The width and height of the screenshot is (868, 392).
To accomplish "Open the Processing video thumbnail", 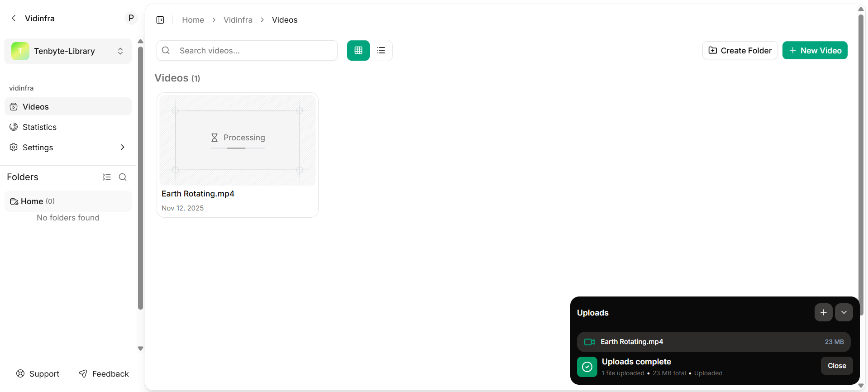I will [238, 140].
